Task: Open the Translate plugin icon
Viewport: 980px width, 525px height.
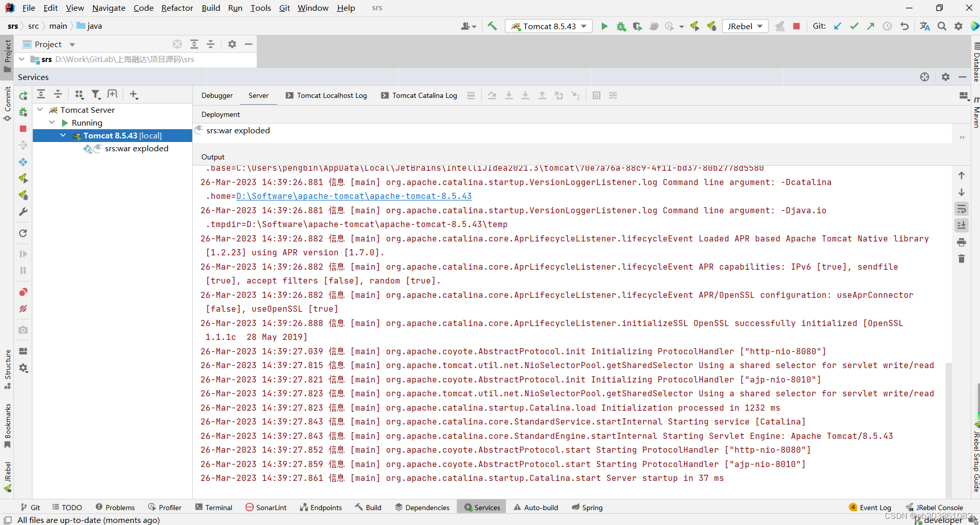Action: coord(925,26)
